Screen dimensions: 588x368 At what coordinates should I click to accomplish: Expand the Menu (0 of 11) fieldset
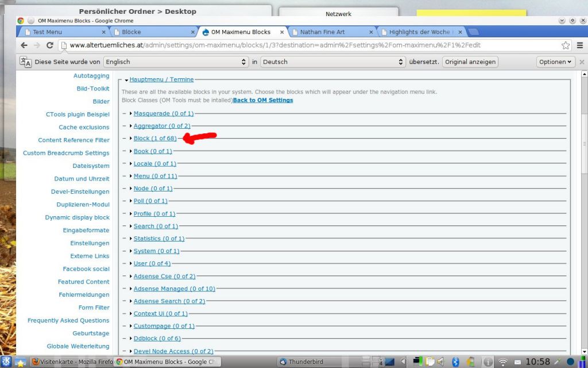tap(155, 176)
